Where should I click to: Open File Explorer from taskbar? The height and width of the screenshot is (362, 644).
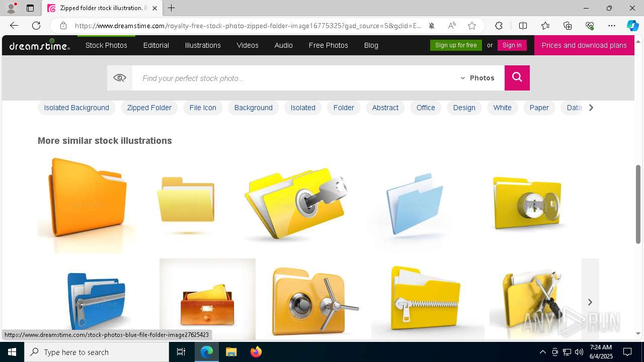pyautogui.click(x=231, y=352)
